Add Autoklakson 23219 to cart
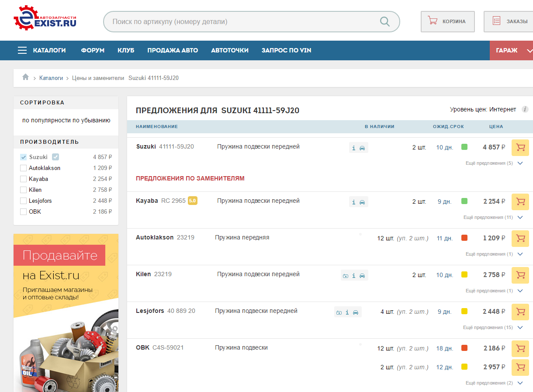Image resolution: width=533 pixels, height=392 pixels. coord(520,239)
